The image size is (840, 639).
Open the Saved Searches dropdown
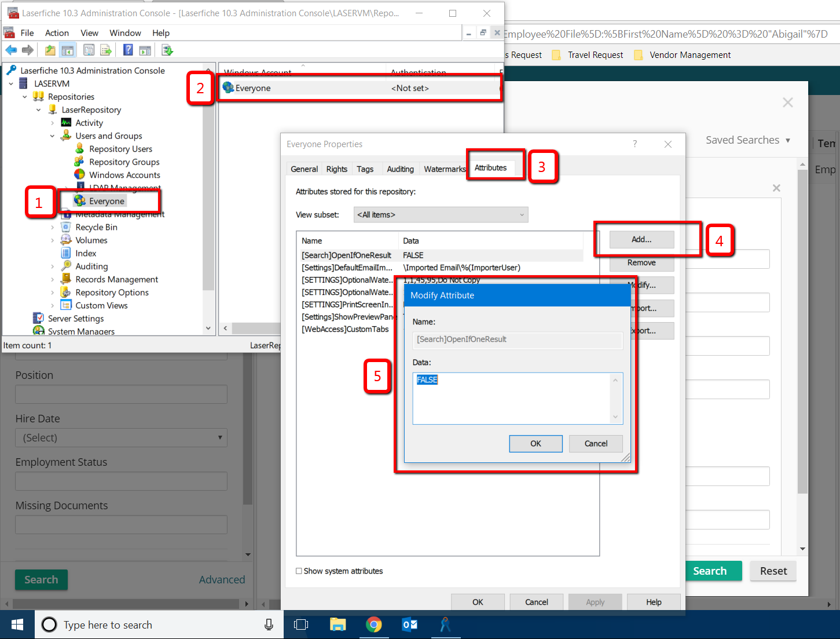pos(748,140)
